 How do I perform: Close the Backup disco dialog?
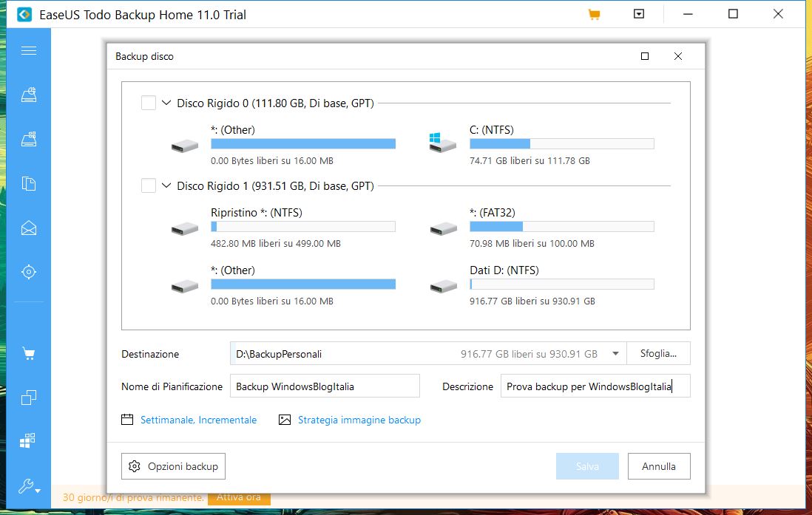678,56
